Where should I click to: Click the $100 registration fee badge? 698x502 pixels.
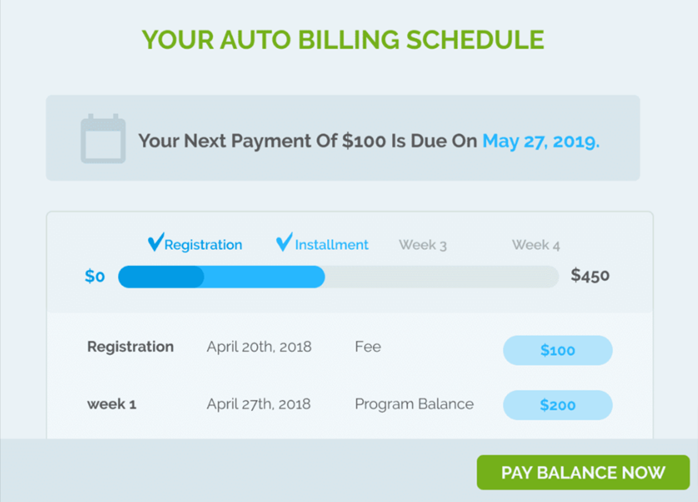click(557, 350)
